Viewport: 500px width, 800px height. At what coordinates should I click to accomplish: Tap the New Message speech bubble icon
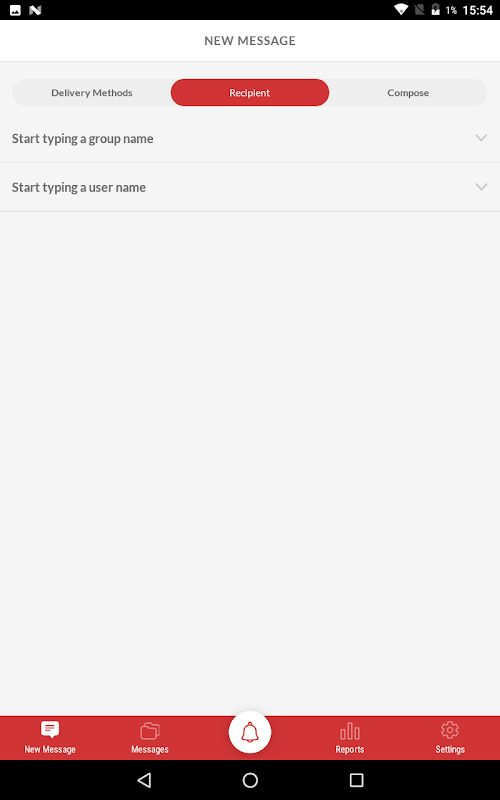(50, 730)
